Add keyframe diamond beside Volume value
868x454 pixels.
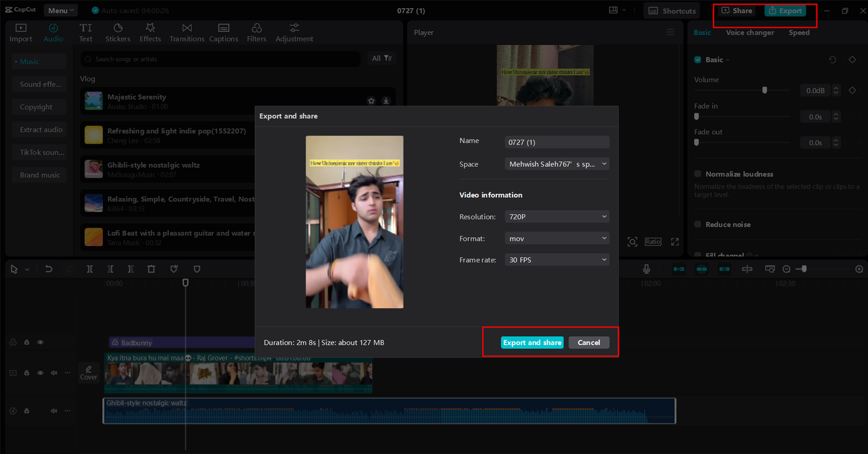[x=853, y=90]
